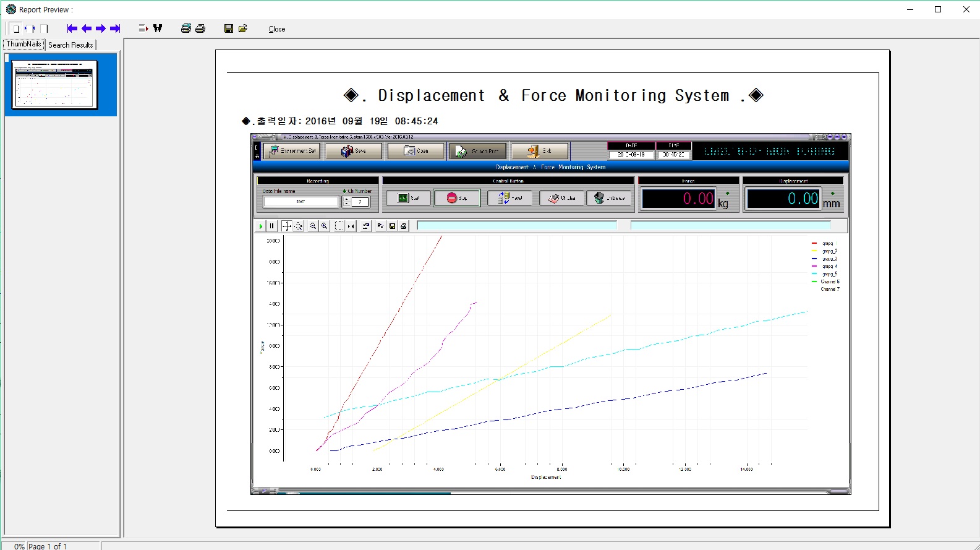Switch to the ThumbNails tab
This screenshot has width=980, height=550.
(x=23, y=45)
